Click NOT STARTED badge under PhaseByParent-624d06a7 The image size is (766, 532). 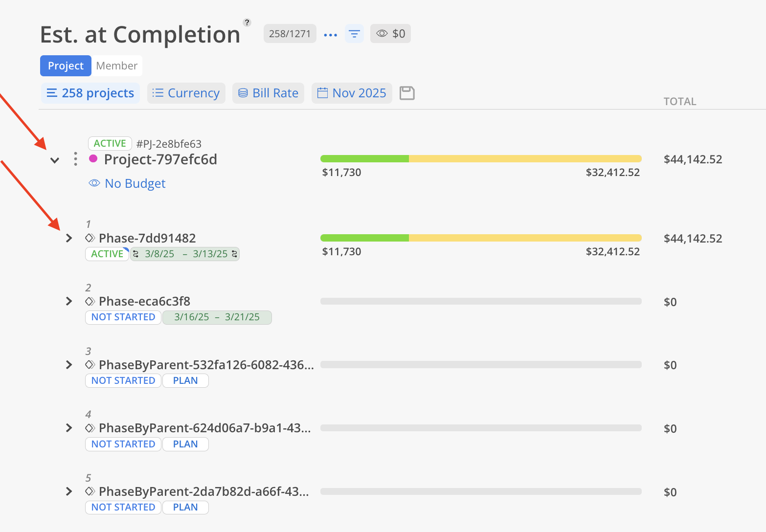click(x=123, y=444)
